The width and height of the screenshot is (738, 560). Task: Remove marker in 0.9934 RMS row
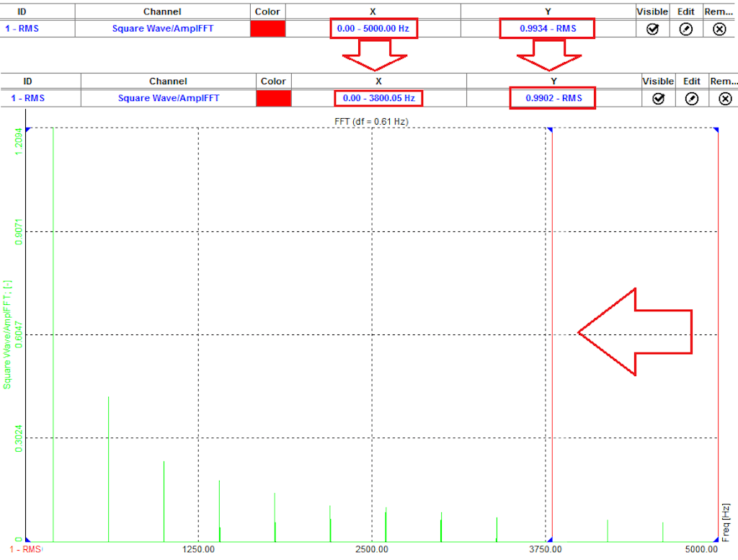719,29
